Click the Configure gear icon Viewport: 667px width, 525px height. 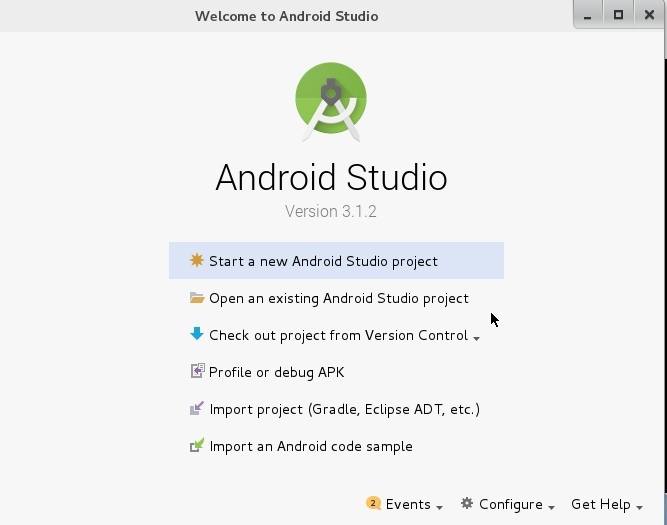(x=467, y=504)
